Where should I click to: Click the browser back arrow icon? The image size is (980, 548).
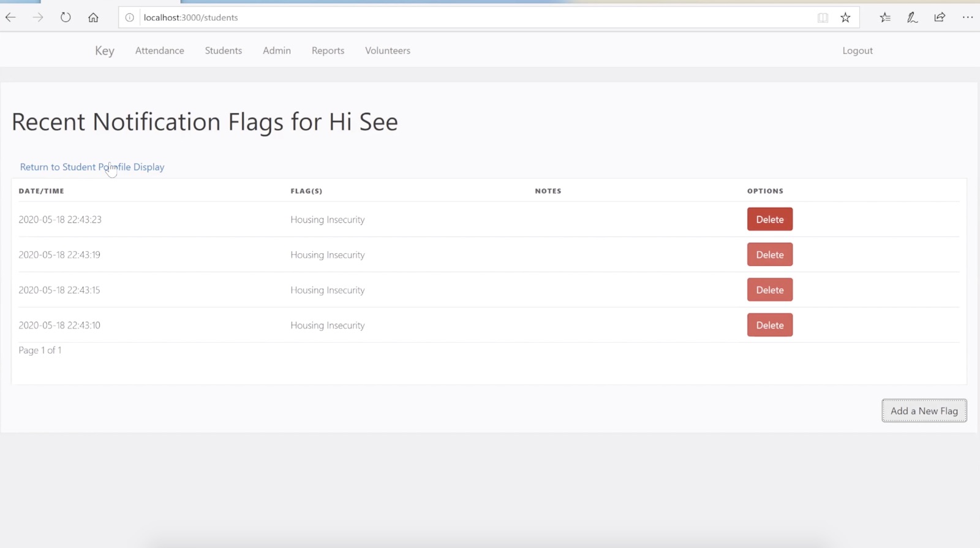point(10,17)
